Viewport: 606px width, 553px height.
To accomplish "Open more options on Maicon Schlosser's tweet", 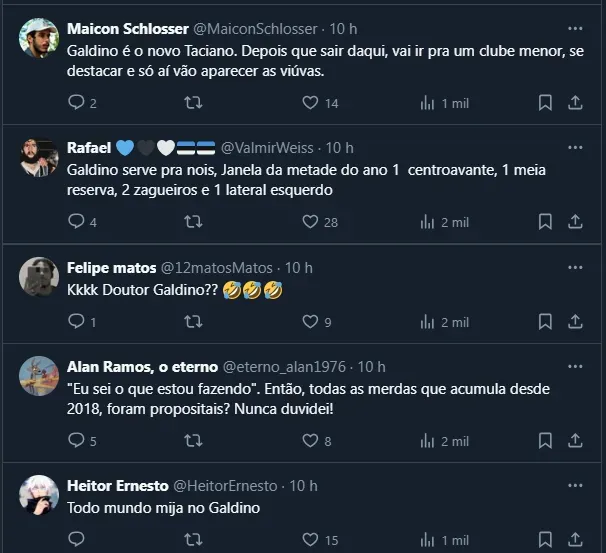I will pyautogui.click(x=574, y=28).
